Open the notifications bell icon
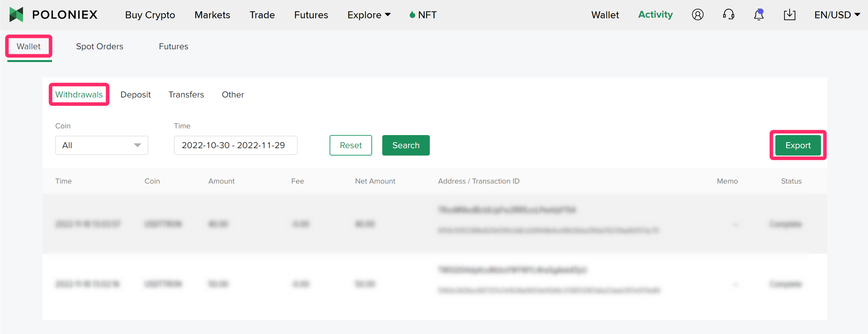 (x=759, y=15)
